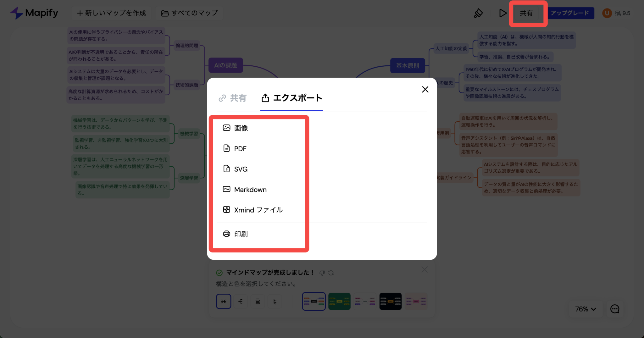This screenshot has width=644, height=338.
Task: Choose the dark color theme thumbnail
Action: (390, 301)
